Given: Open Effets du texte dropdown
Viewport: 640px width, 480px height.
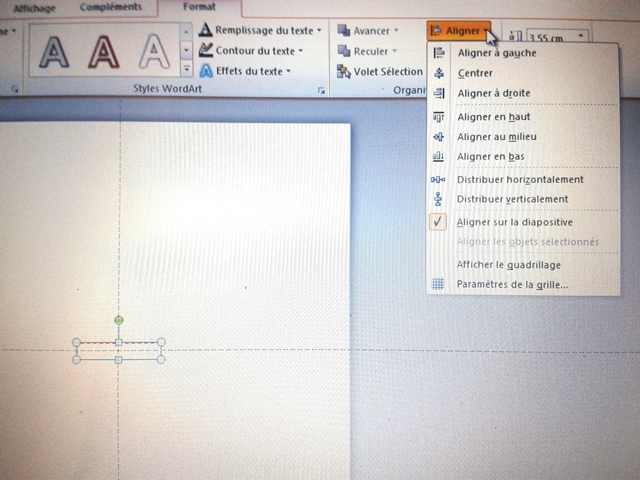Looking at the screenshot, I should coord(244,71).
